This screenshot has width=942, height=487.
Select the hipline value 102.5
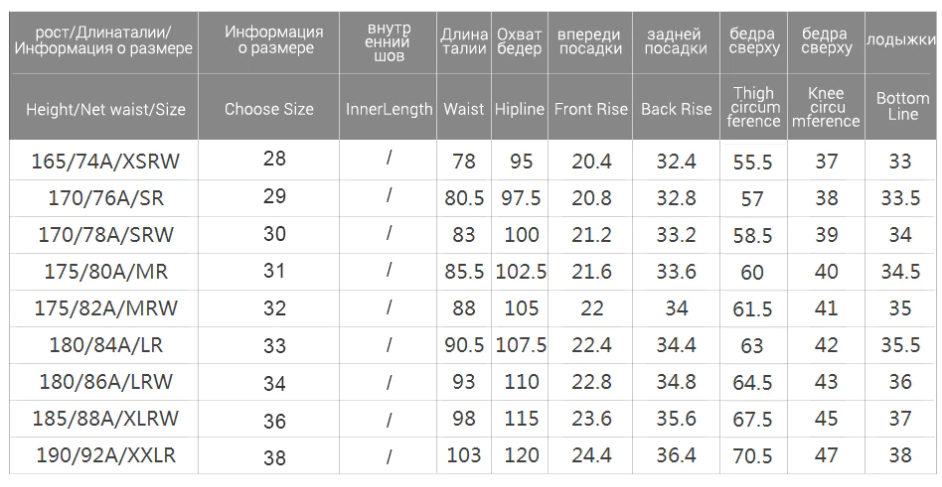coord(518,272)
